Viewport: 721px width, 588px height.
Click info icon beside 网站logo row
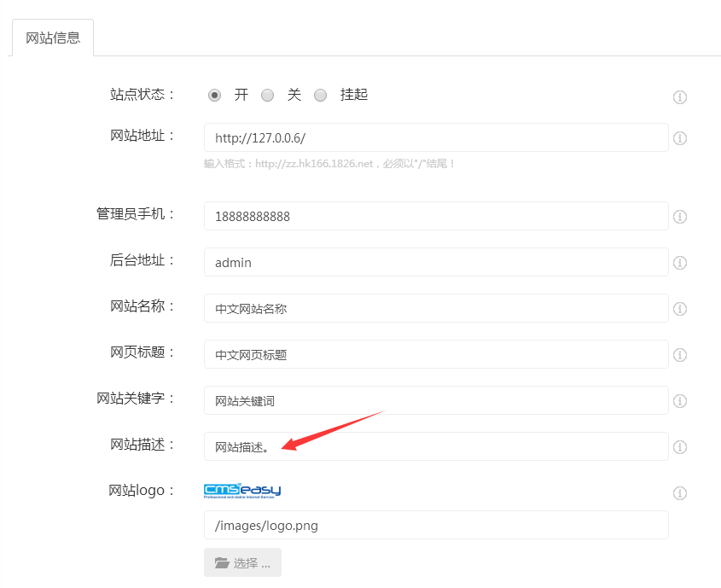pyautogui.click(x=680, y=493)
